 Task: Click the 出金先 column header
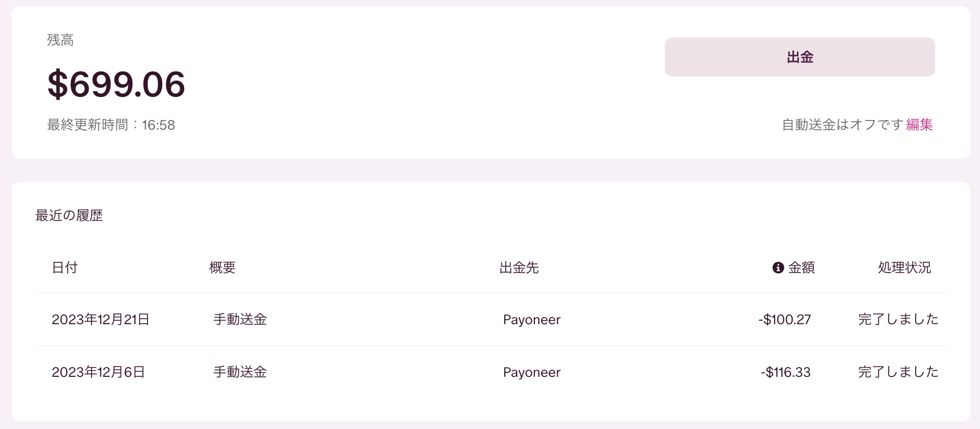coord(519,268)
